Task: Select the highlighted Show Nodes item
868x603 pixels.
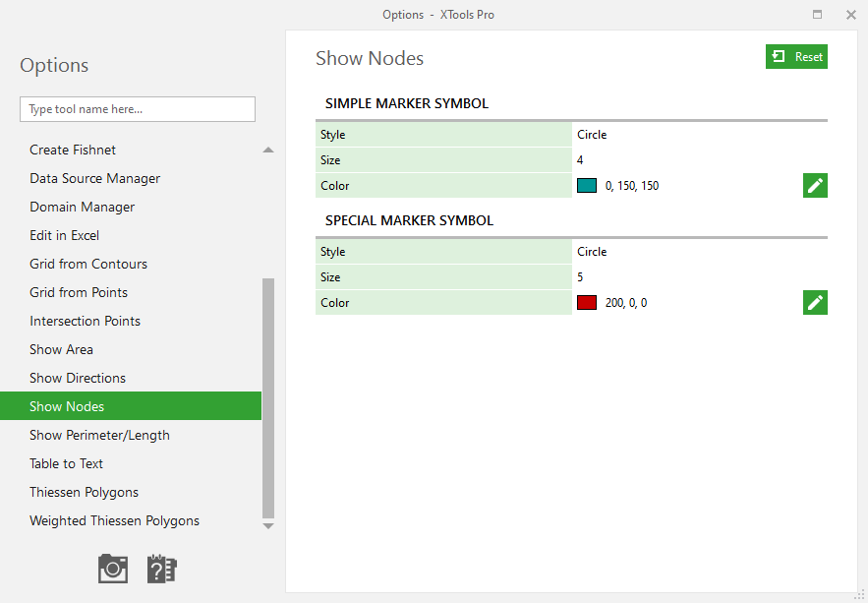Action: point(131,406)
